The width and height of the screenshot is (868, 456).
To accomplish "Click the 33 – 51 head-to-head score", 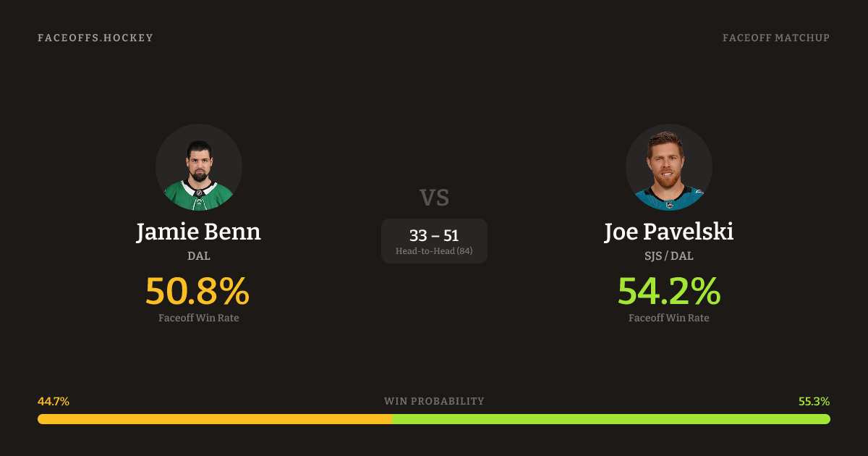I will click(x=434, y=235).
